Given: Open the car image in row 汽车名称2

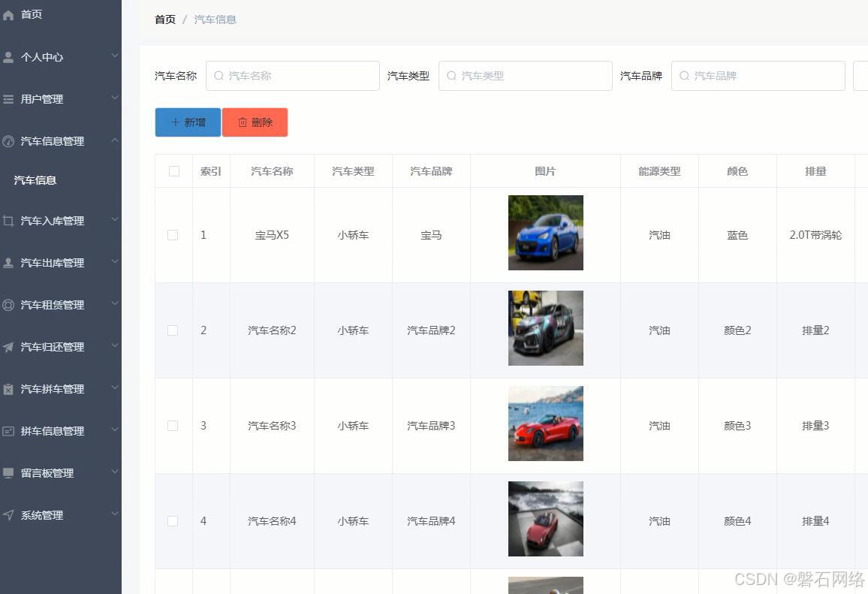Looking at the screenshot, I should [x=546, y=328].
